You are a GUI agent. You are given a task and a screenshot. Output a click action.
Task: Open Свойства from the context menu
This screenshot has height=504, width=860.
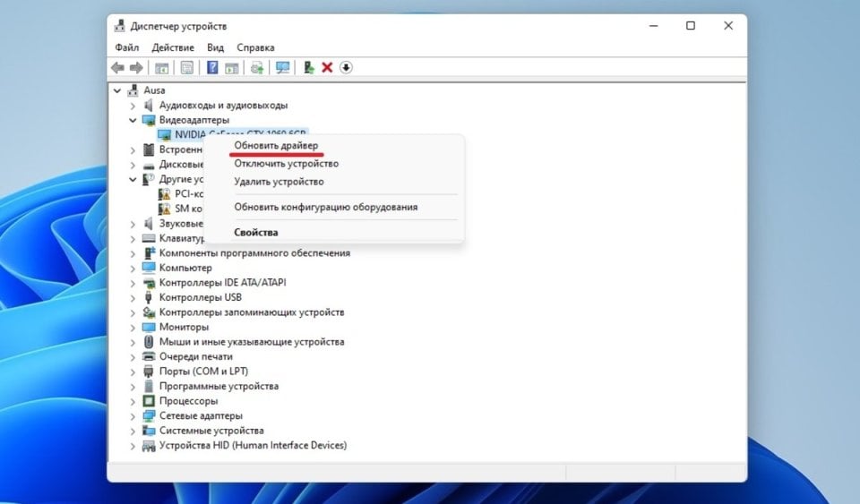coord(255,232)
